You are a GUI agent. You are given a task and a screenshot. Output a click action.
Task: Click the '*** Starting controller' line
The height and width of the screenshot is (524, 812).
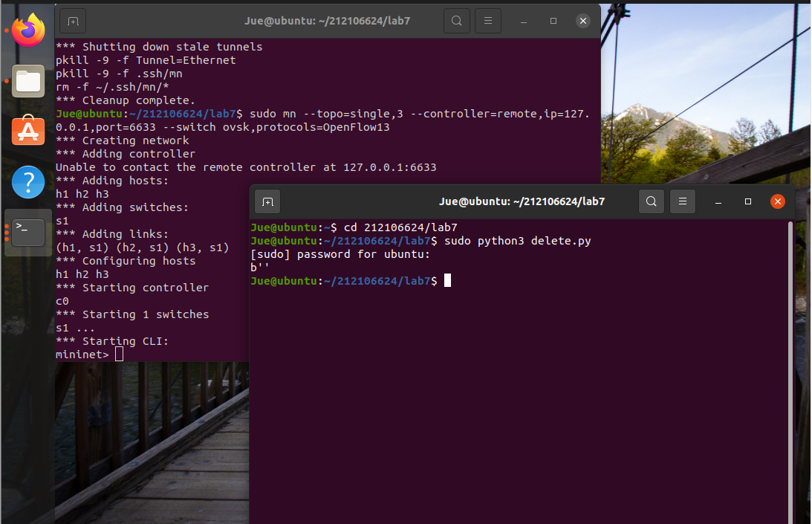(132, 288)
